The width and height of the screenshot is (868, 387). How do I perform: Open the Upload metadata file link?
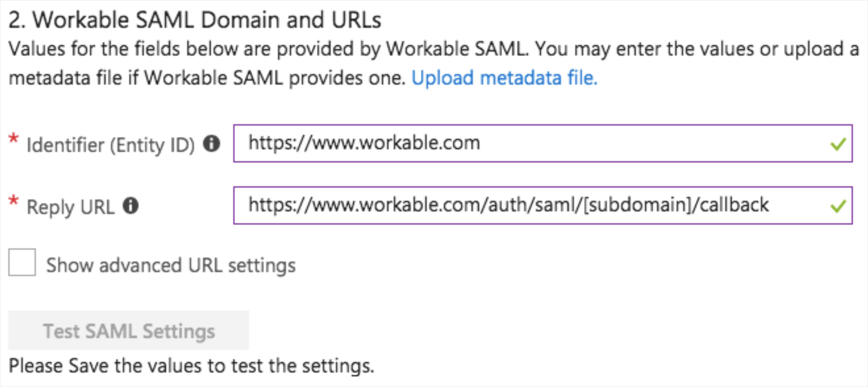coord(504,78)
